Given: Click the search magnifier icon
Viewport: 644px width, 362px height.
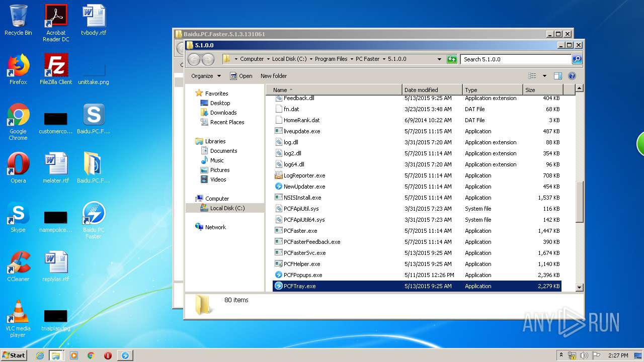Looking at the screenshot, I should (577, 59).
